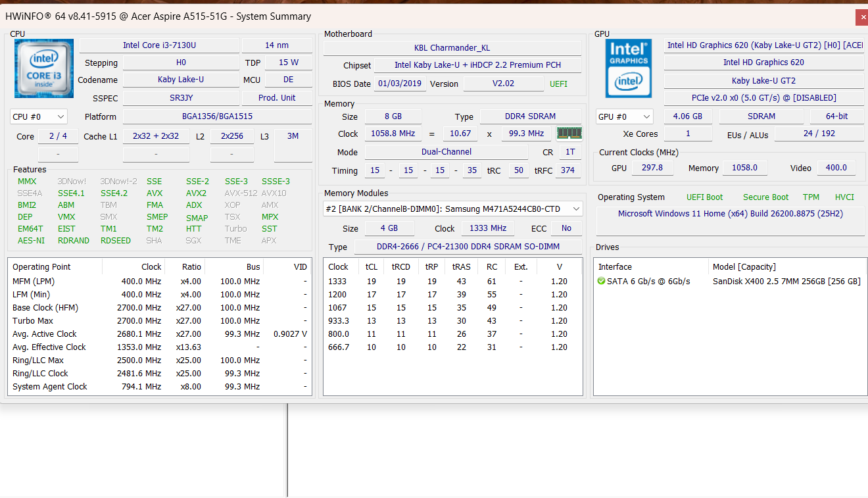Click the memory multiplier 10.67
The height and width of the screenshot is (498, 868).
point(460,134)
